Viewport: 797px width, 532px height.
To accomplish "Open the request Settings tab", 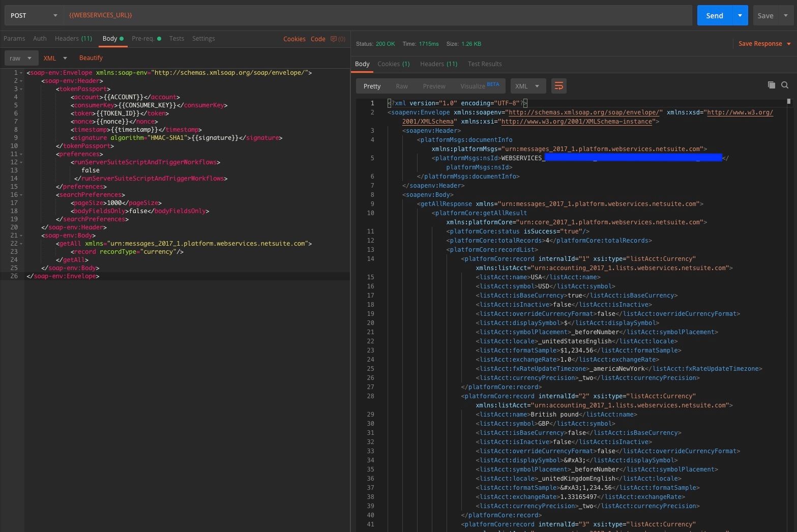I will coord(203,39).
